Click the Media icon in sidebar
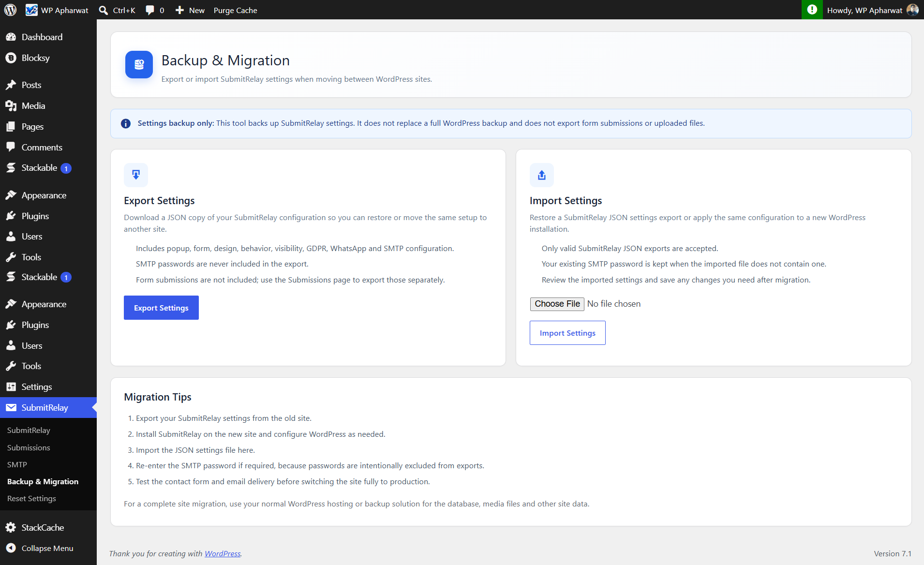 point(11,106)
